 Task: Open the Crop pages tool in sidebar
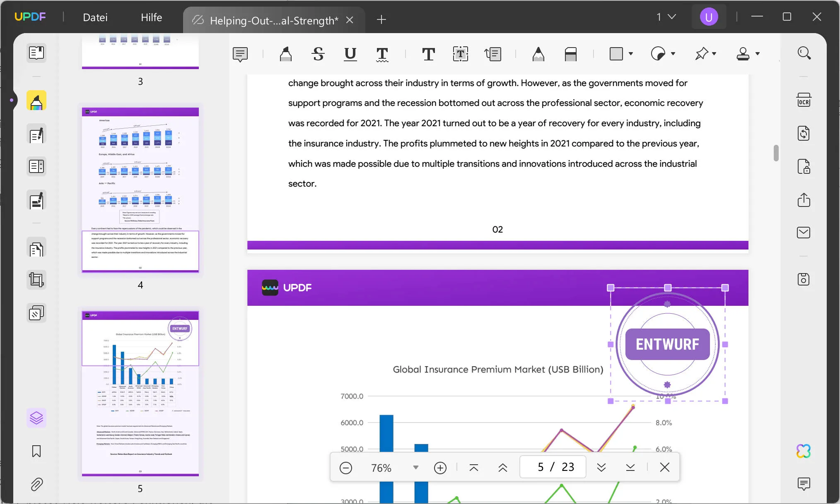click(x=36, y=280)
